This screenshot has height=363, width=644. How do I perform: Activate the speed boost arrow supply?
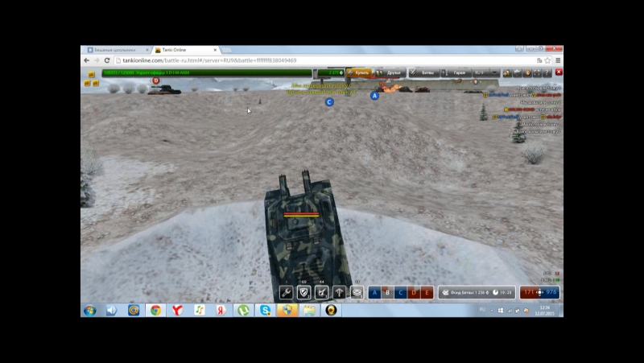[339, 292]
